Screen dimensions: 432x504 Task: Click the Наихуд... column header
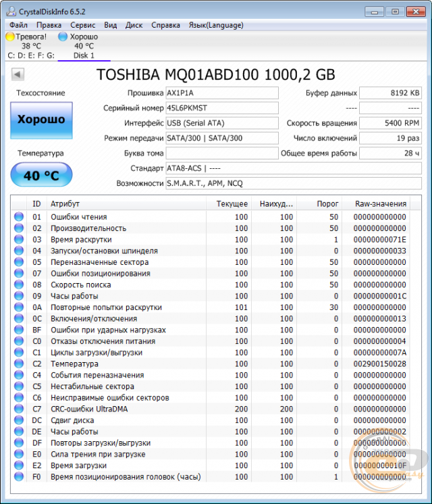(x=274, y=204)
